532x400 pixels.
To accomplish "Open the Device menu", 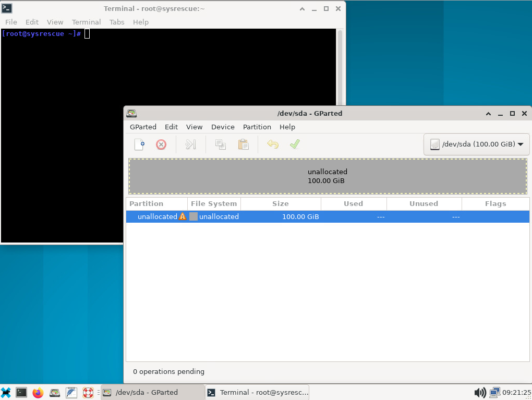I will [223, 127].
